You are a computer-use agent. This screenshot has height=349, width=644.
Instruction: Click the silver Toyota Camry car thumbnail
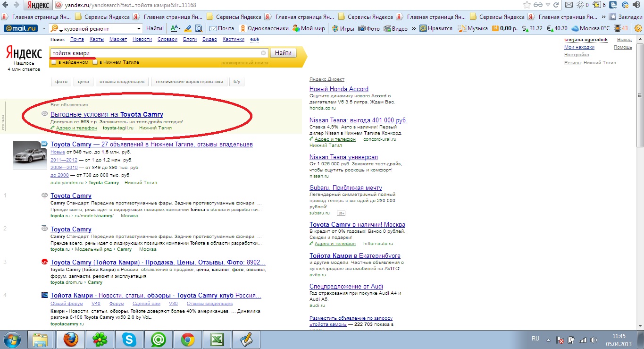pyautogui.click(x=30, y=156)
